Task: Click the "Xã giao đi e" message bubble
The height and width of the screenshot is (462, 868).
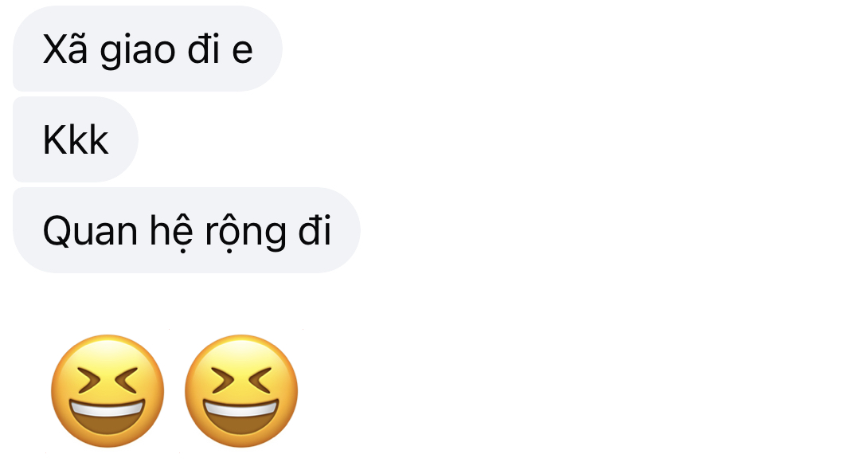Action: click(147, 49)
